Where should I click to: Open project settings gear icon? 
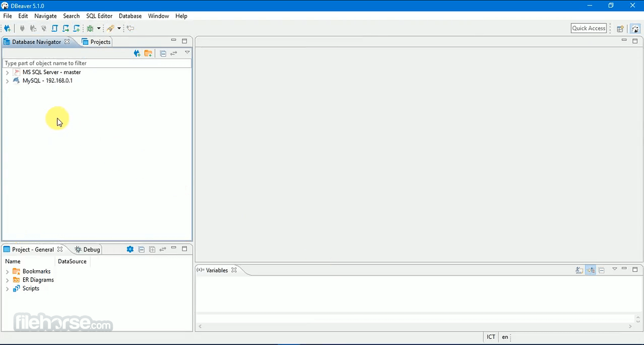pos(130,249)
